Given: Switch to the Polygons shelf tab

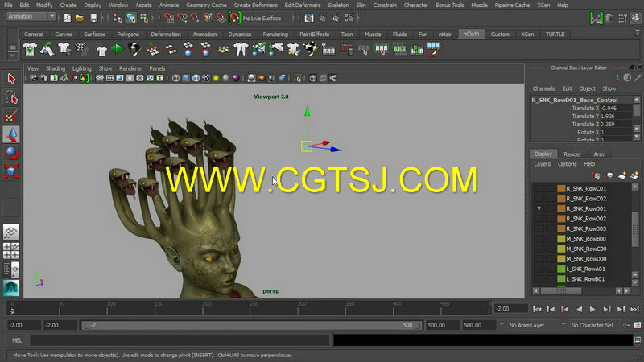Looking at the screenshot, I should coord(128,35).
